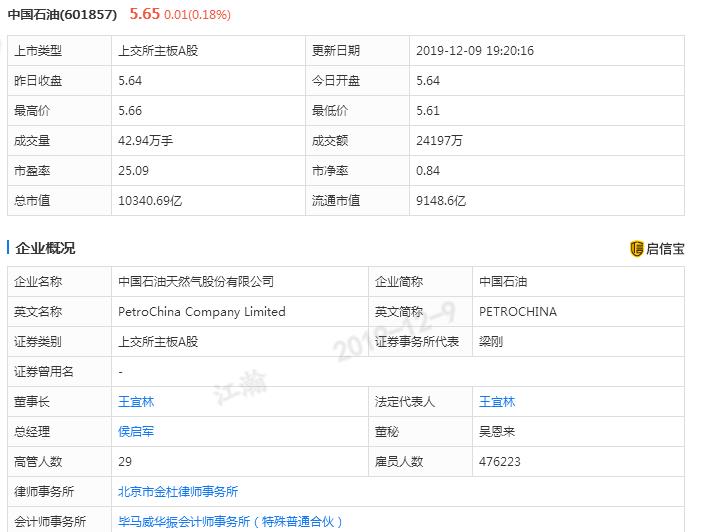This screenshot has height=532, width=704.
Task: Click 最低价 value 5.61
Action: point(428,110)
